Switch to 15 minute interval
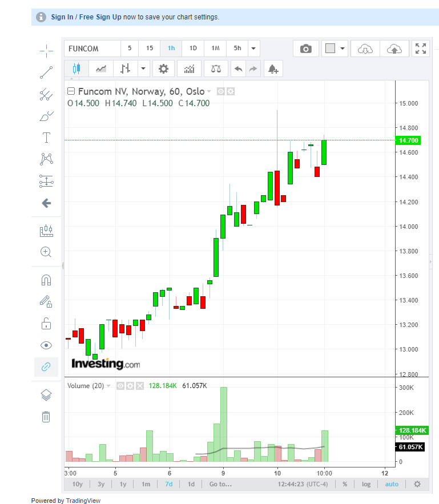This screenshot has width=439, height=504. point(150,49)
